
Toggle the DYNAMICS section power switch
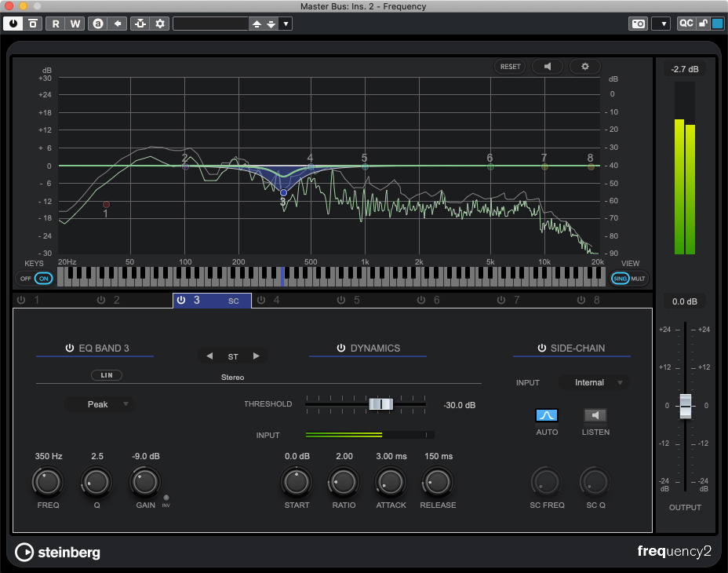point(341,348)
